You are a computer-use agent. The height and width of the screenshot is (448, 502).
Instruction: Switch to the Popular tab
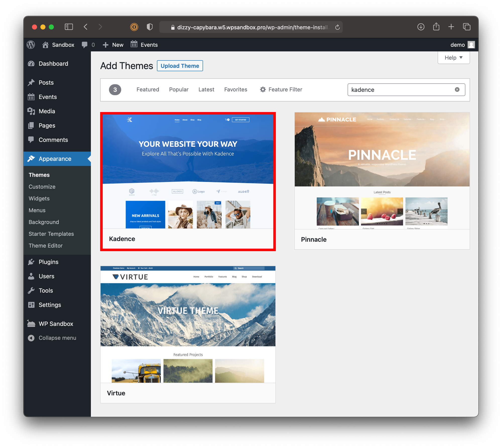(x=179, y=90)
